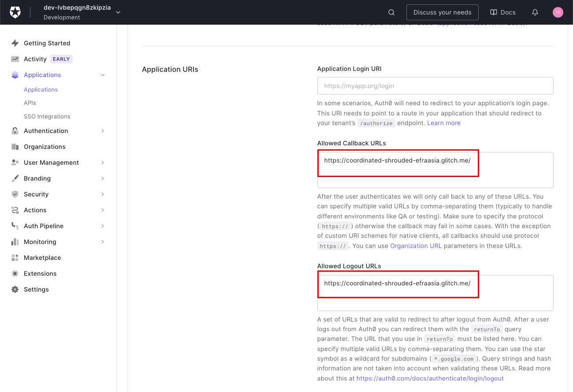
Task: Click the Application Login URI field
Action: pos(435,86)
